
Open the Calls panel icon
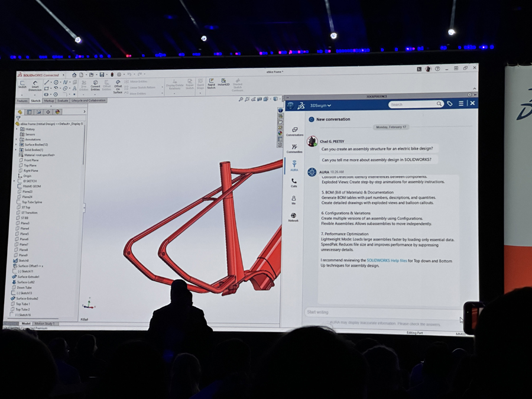pos(294,183)
